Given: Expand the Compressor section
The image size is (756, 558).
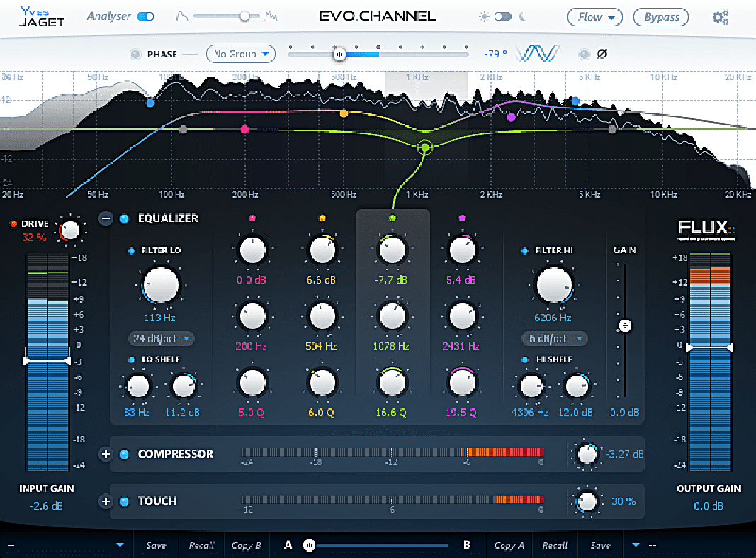Looking at the screenshot, I should [106, 454].
